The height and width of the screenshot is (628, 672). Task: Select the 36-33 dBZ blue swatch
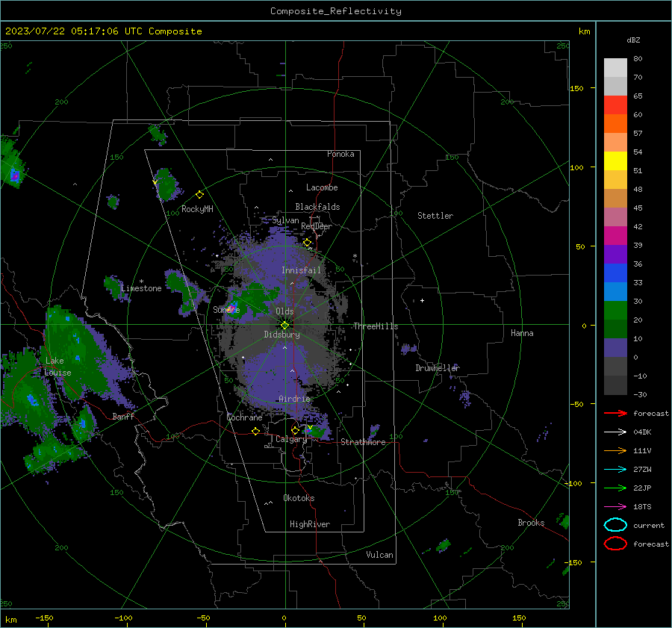(x=615, y=273)
